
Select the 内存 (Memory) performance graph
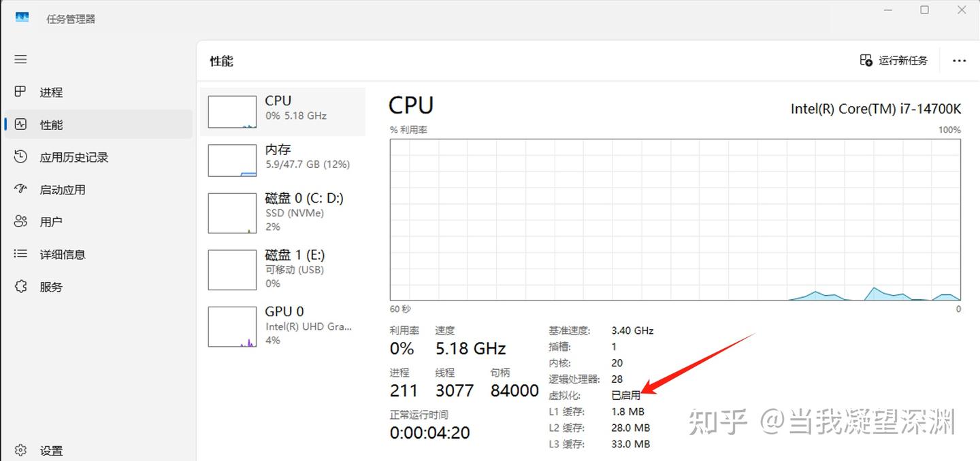pyautogui.click(x=282, y=160)
